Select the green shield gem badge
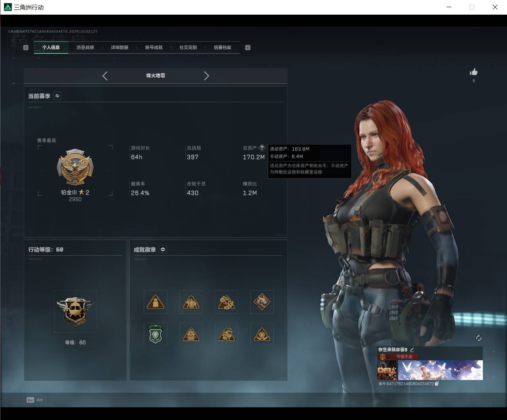Screen dimensions: 507x420 point(156,334)
